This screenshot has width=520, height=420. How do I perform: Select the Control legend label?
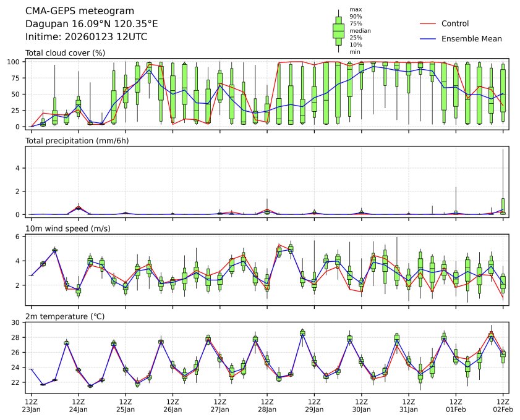click(x=455, y=24)
